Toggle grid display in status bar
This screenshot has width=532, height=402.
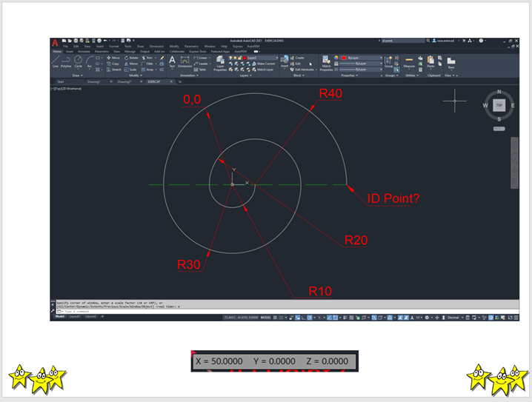pyautogui.click(x=275, y=318)
